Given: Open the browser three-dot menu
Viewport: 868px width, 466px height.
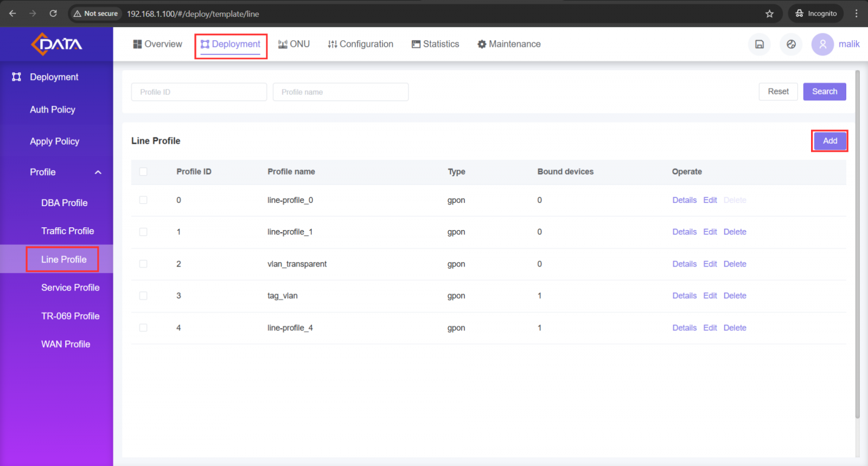Looking at the screenshot, I should click(x=857, y=14).
